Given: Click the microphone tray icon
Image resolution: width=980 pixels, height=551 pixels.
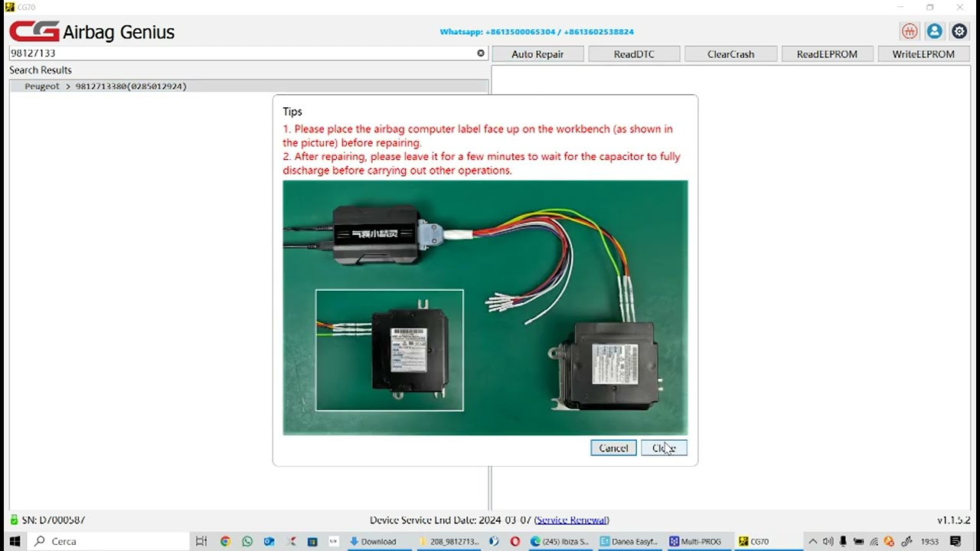Looking at the screenshot, I should point(843,541).
